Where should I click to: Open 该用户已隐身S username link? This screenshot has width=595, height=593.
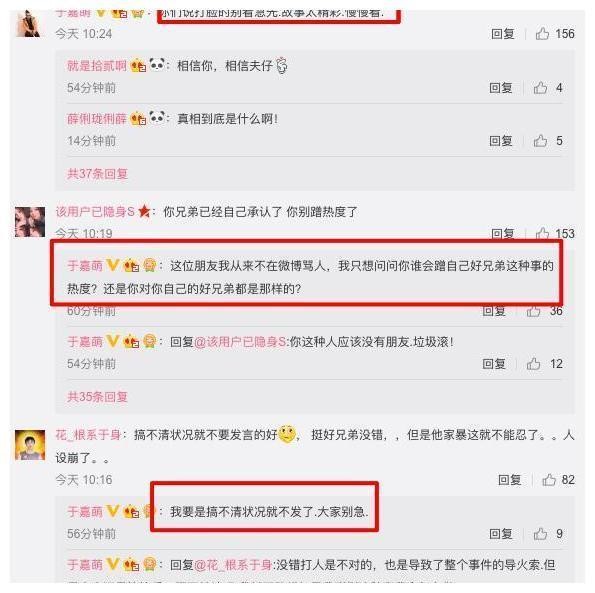95,211
